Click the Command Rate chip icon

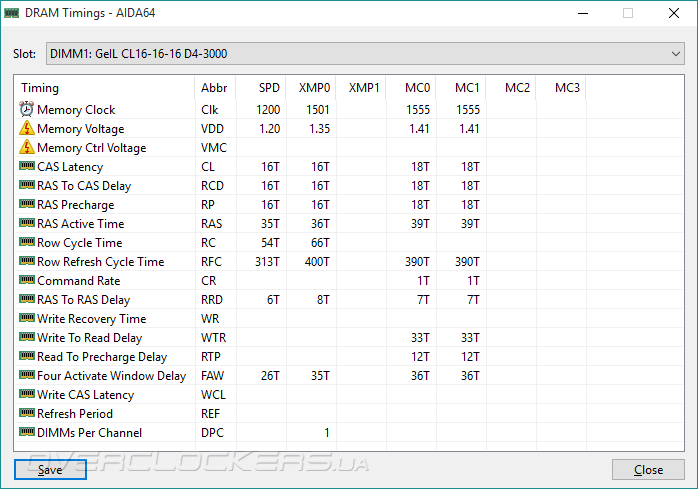[x=27, y=280]
